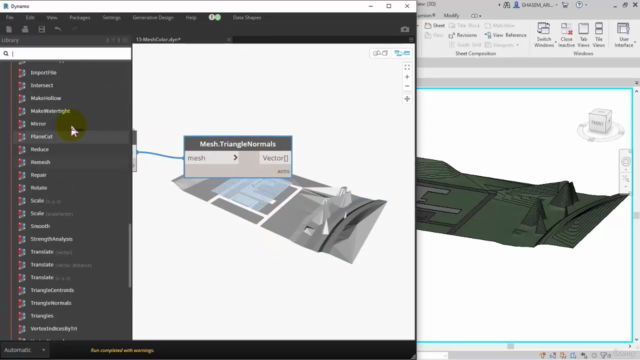The image size is (640, 360).
Task: Switch to graph view navigation toggle
Action: point(402,53)
